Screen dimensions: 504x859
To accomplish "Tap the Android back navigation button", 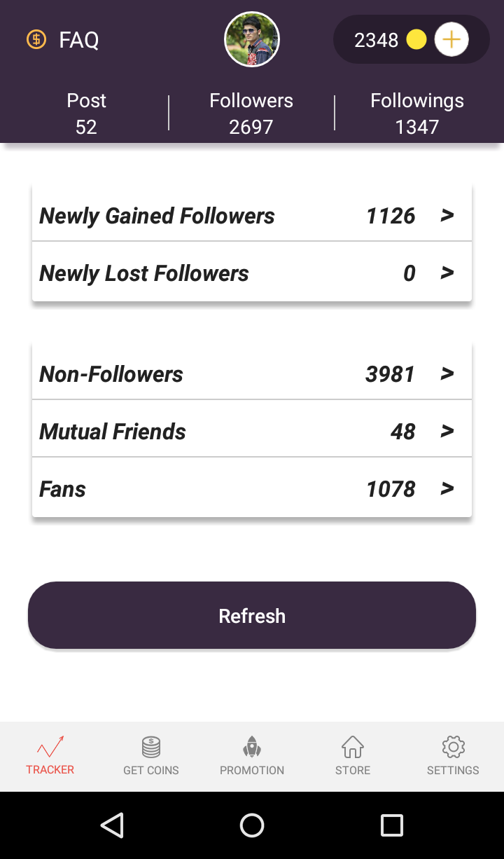I will coord(112,825).
